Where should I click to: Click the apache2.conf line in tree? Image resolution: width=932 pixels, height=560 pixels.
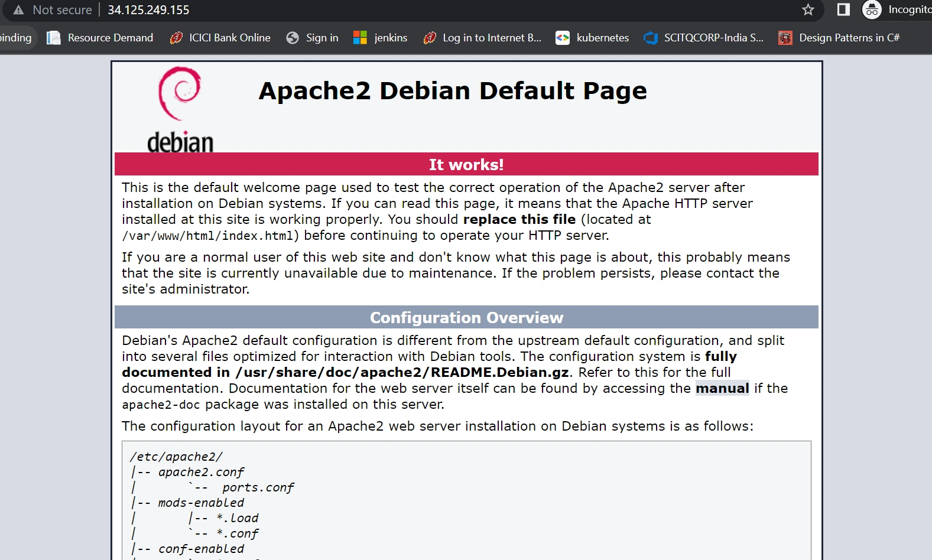tap(201, 472)
